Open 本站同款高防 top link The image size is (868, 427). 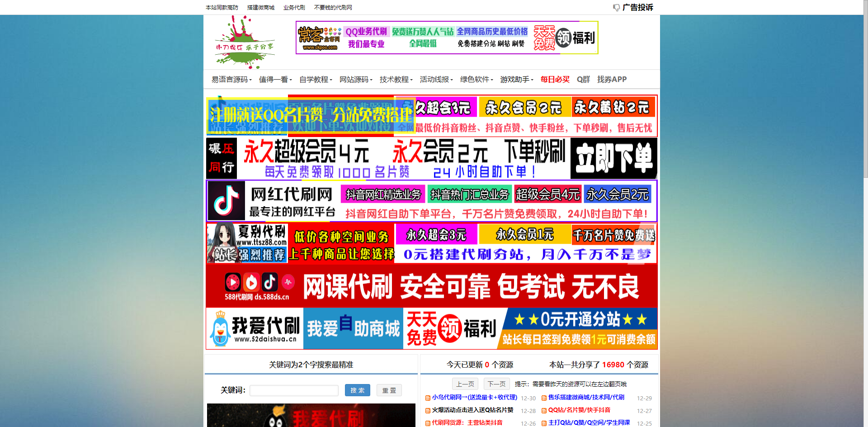(x=222, y=8)
